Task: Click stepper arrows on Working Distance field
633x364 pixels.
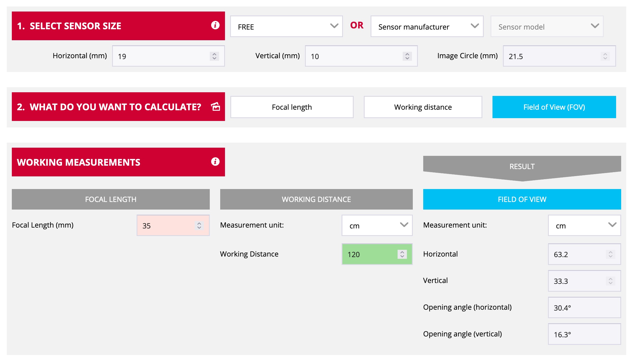Action: click(x=402, y=254)
